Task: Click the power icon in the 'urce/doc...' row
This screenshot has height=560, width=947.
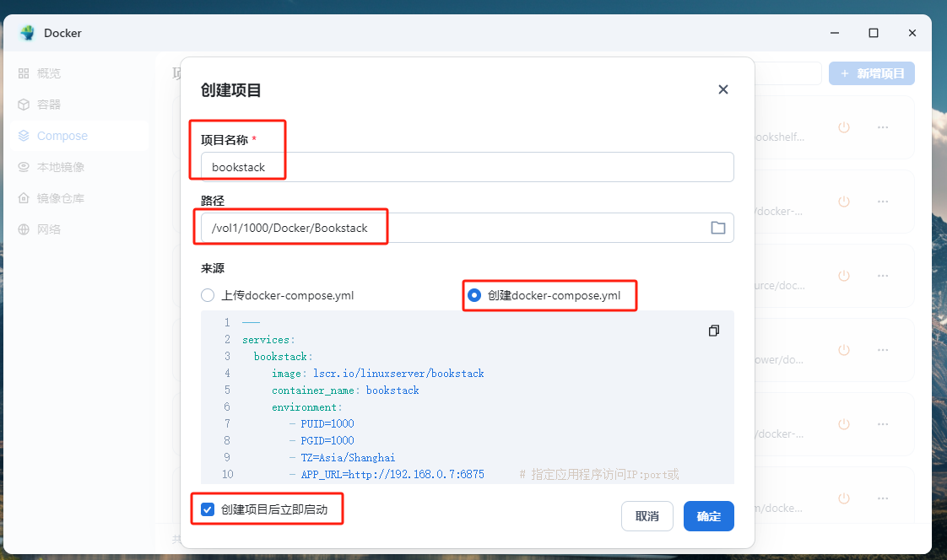Action: pyautogui.click(x=844, y=276)
